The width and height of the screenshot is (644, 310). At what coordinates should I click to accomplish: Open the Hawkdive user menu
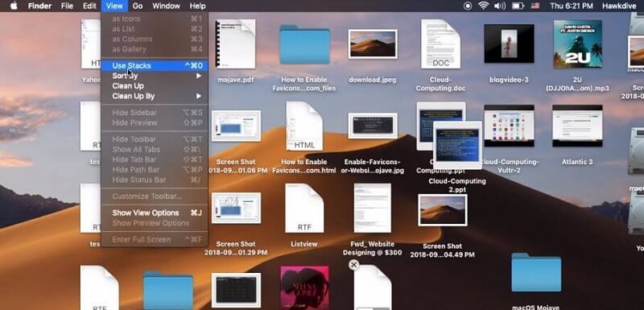[x=620, y=6]
